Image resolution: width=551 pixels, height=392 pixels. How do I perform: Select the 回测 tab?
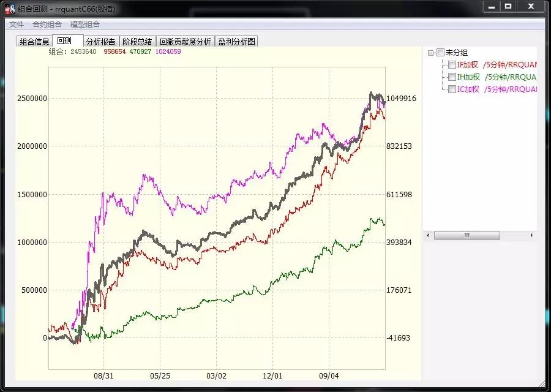(67, 41)
